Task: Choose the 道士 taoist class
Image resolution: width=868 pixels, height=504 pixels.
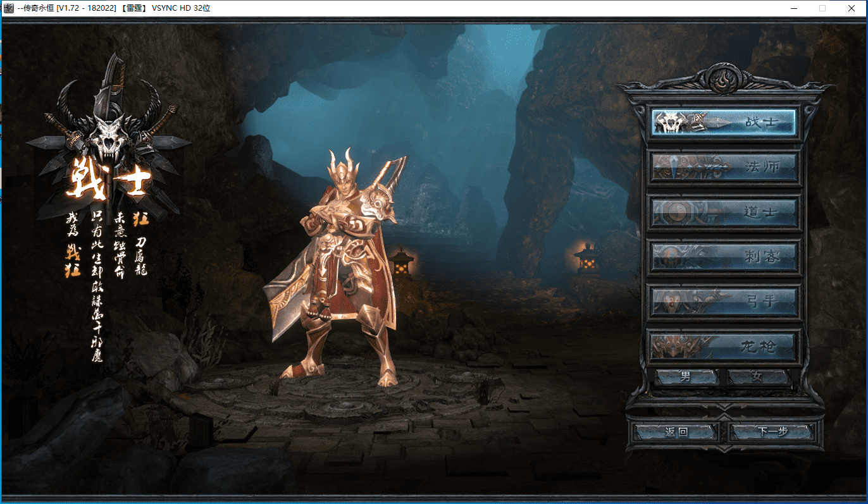Action: 724,212
